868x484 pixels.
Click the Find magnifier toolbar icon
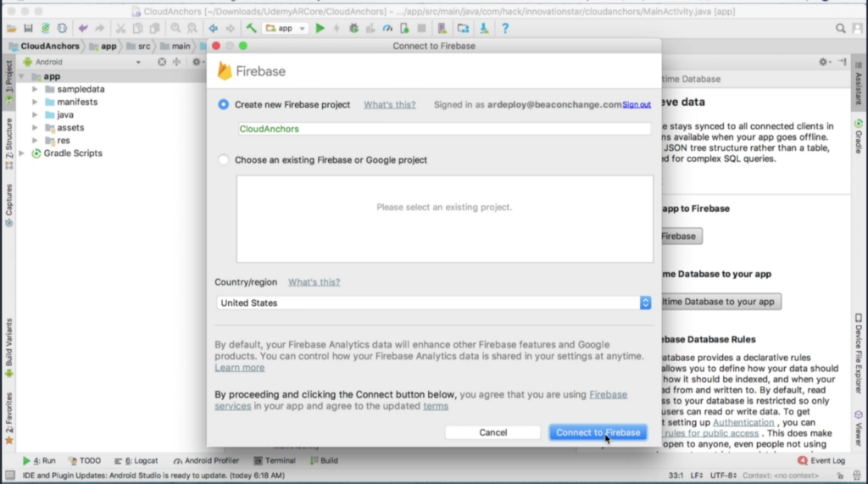click(x=175, y=28)
